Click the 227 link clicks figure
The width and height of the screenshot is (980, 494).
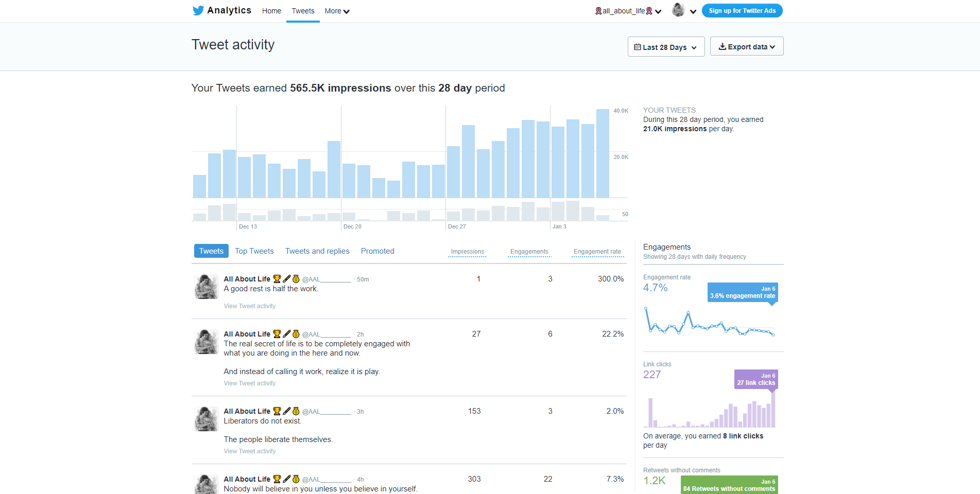click(x=652, y=375)
